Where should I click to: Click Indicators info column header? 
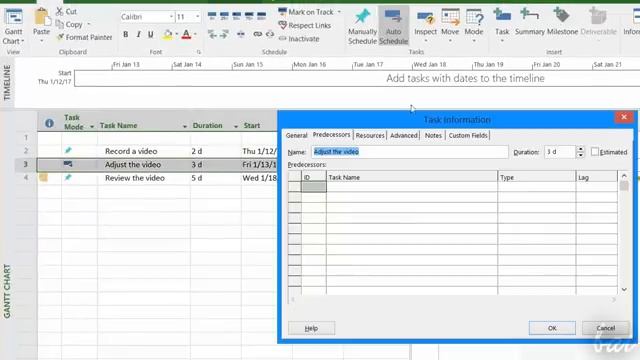click(x=49, y=123)
